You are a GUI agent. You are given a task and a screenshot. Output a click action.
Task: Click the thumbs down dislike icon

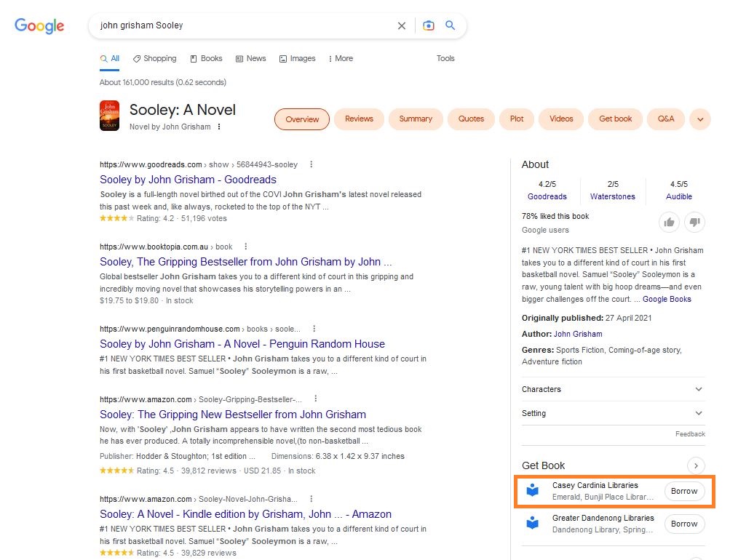click(694, 223)
